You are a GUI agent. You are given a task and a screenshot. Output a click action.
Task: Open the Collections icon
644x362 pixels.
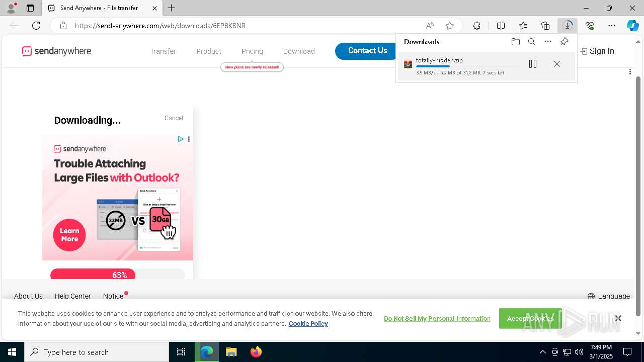tap(545, 26)
